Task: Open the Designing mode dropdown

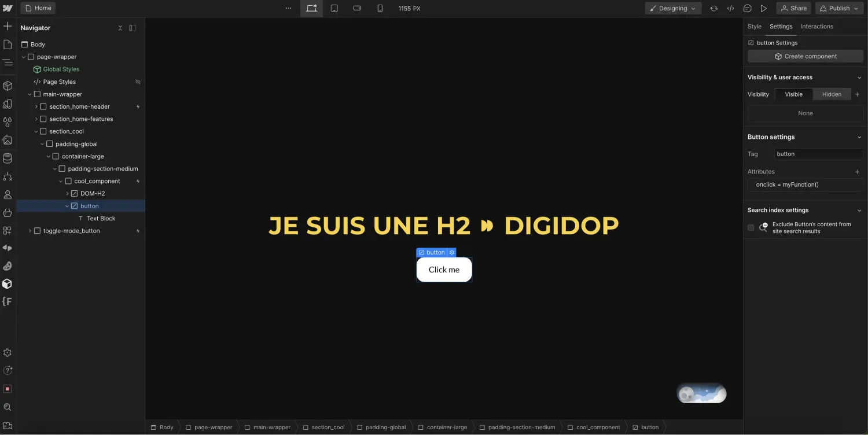Action: pyautogui.click(x=673, y=8)
